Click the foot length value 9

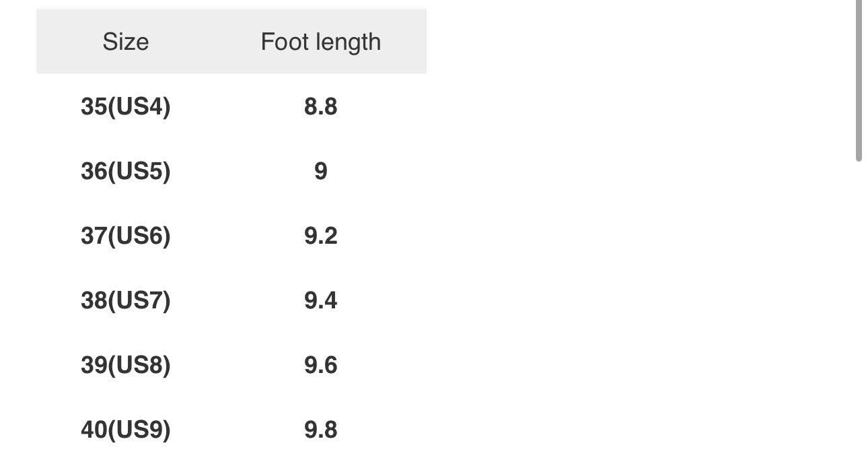[x=320, y=171]
